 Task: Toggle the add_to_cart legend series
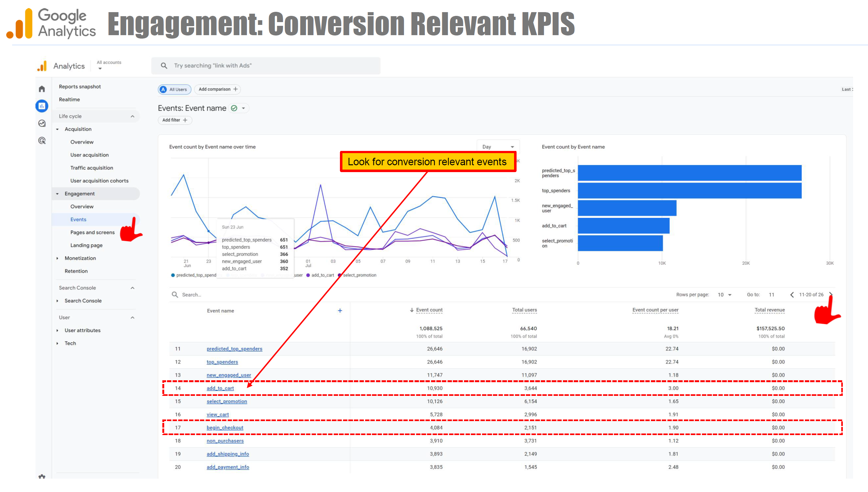[322, 275]
